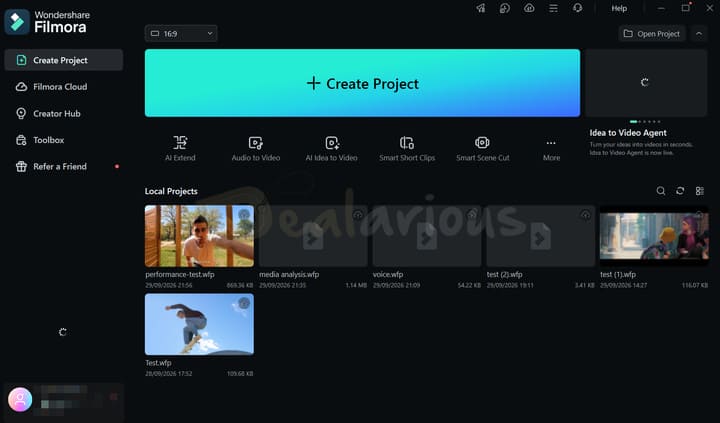Upload media analysis.wfp to cloud via its icon
Screen dimensions: 720x423
point(358,214)
